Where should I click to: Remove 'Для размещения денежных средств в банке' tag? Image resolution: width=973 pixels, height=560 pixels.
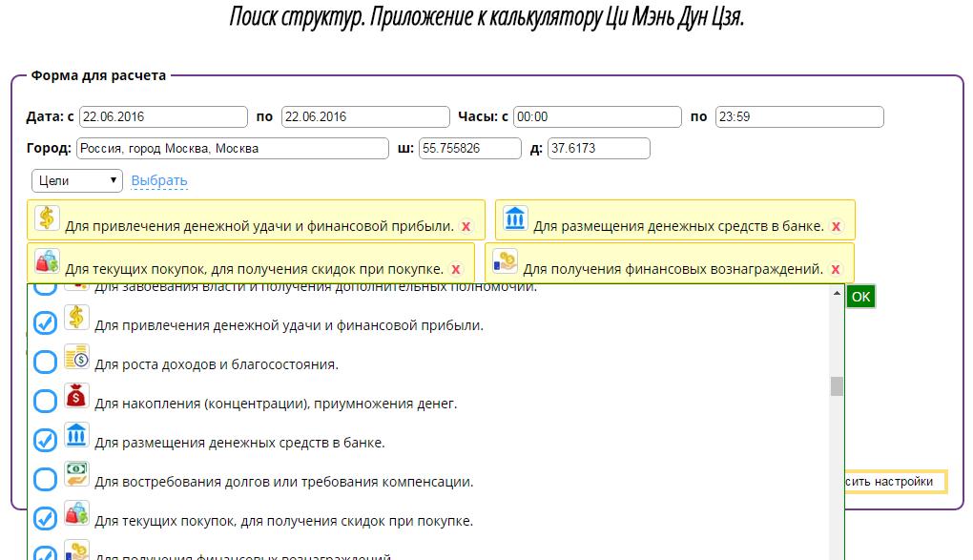(x=836, y=227)
